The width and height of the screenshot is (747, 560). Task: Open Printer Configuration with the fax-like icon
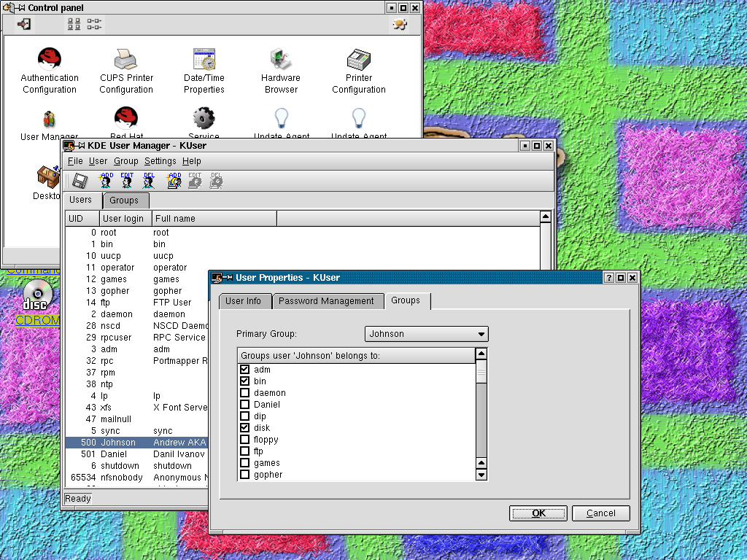point(359,71)
